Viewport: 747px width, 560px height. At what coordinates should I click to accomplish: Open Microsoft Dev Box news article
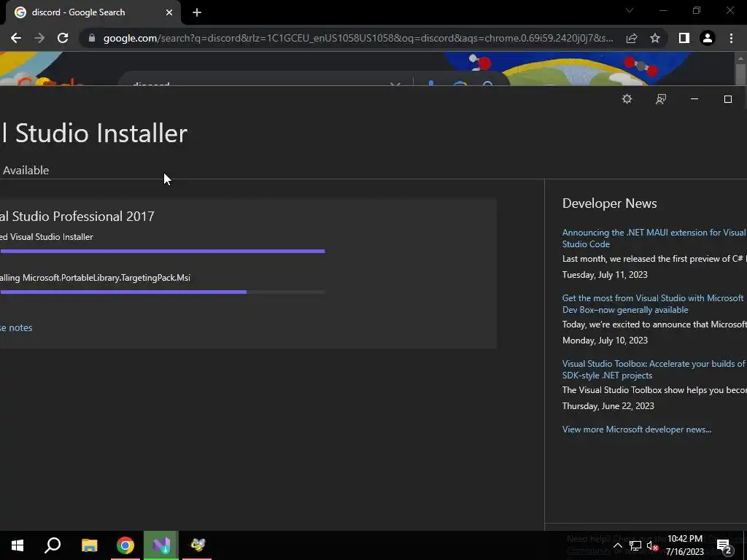coord(653,304)
